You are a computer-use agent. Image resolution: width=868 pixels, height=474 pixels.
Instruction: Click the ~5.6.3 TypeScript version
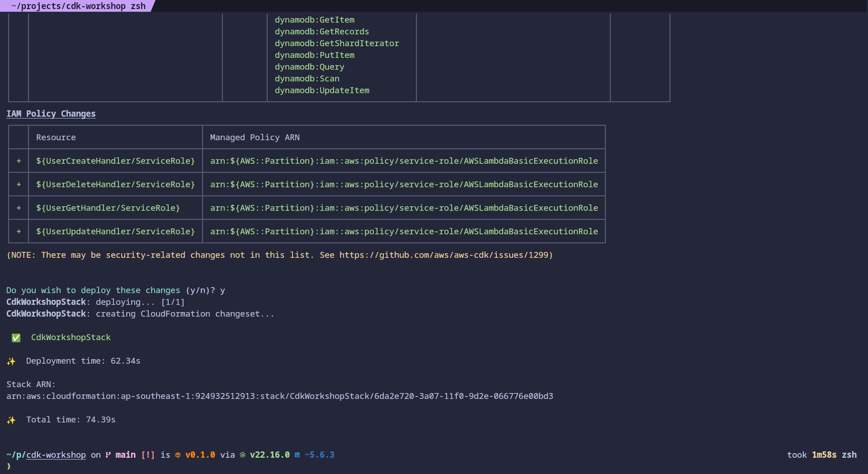[320, 455]
